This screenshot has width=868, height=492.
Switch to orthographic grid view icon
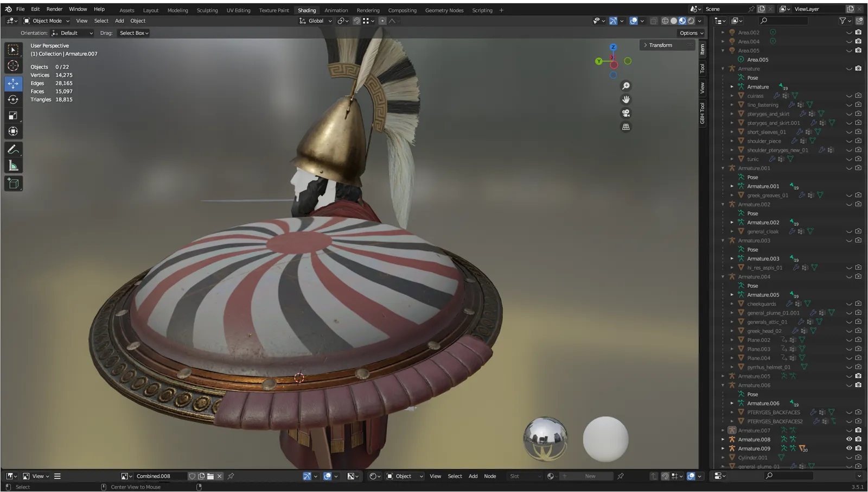point(626,127)
